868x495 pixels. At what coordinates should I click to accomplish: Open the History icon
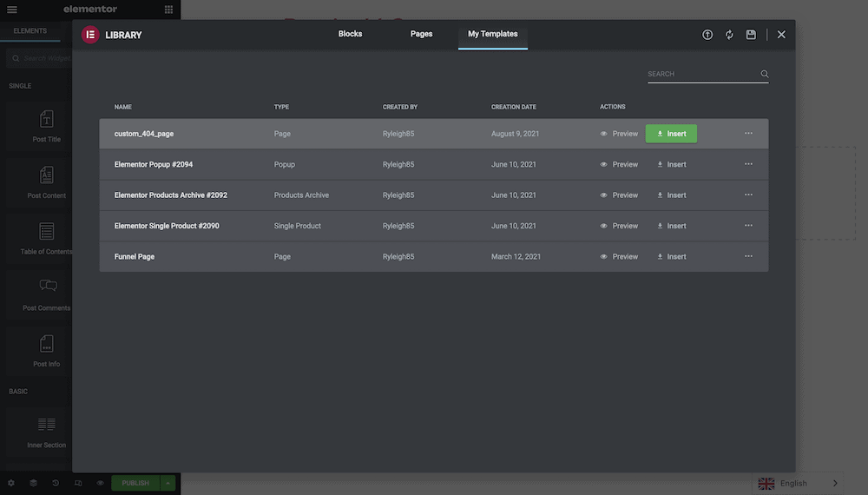[x=56, y=483]
